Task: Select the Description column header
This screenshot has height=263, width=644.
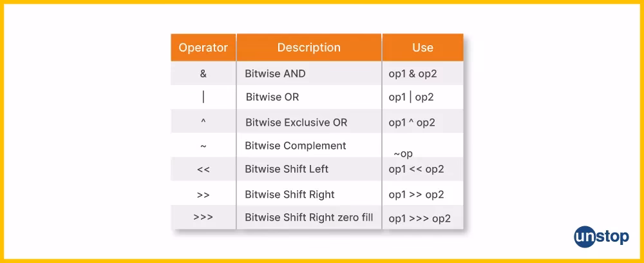Action: tap(308, 48)
